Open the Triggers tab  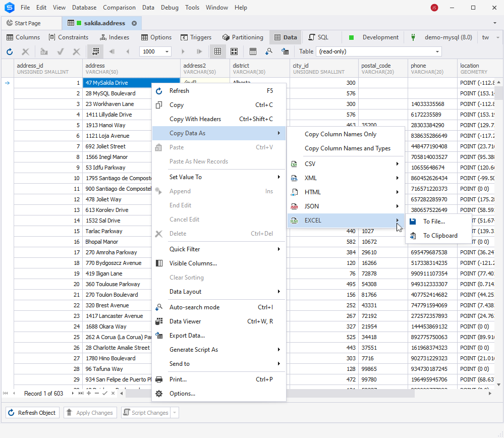click(x=196, y=37)
